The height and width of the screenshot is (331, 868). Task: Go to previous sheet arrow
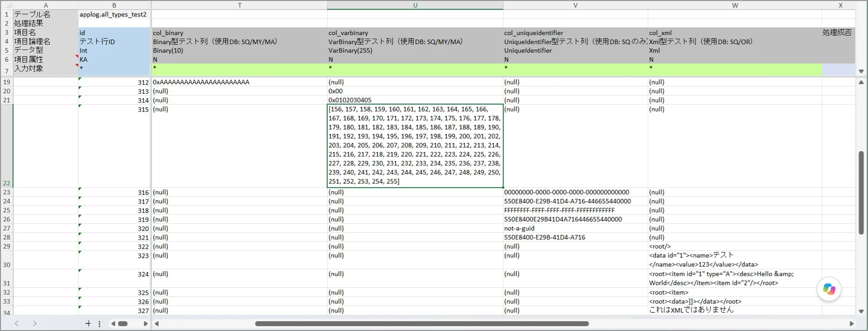pyautogui.click(x=16, y=323)
